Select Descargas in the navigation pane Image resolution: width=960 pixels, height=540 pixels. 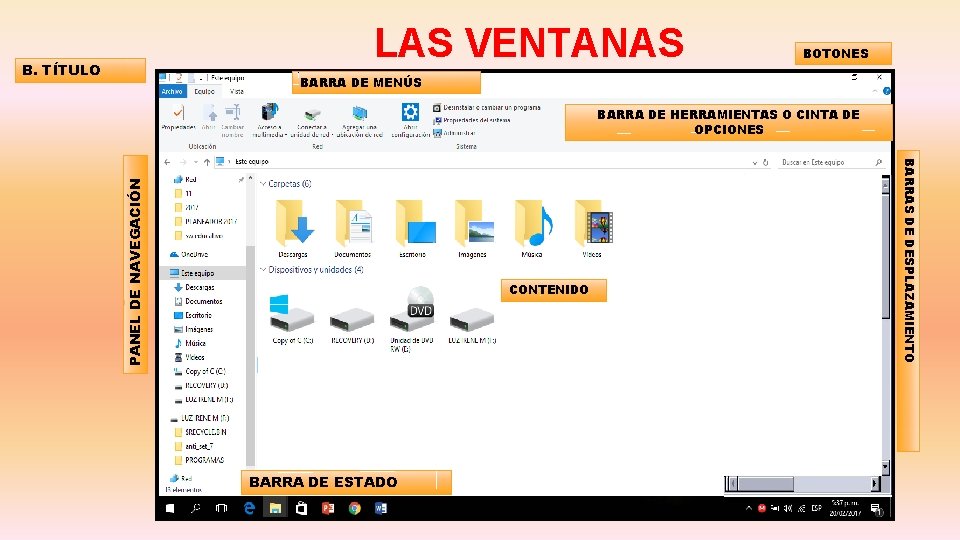pos(195,287)
